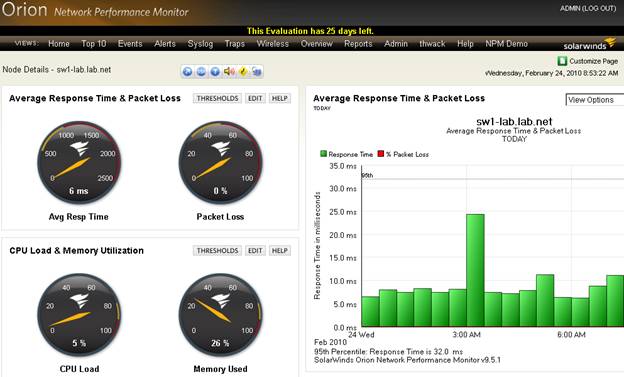Click the 95th Percentile response time text
This screenshot has width=624, height=377.
(x=388, y=352)
